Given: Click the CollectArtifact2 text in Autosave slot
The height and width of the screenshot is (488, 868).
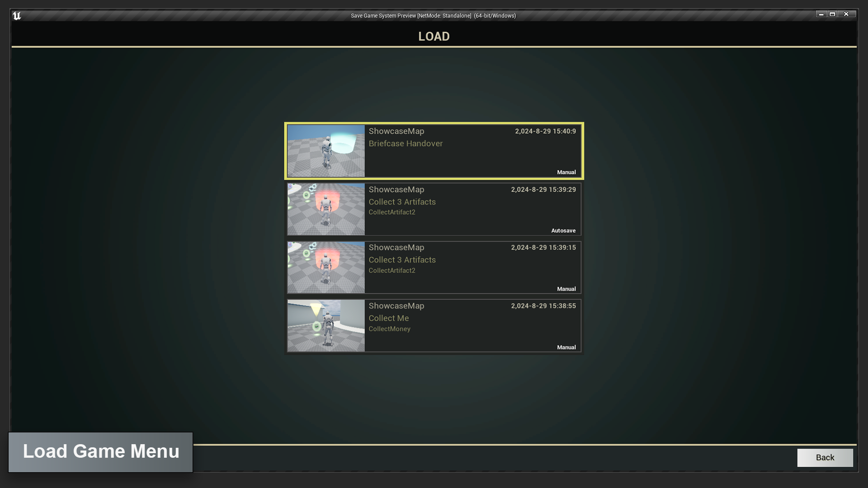Looking at the screenshot, I should pyautogui.click(x=392, y=212).
